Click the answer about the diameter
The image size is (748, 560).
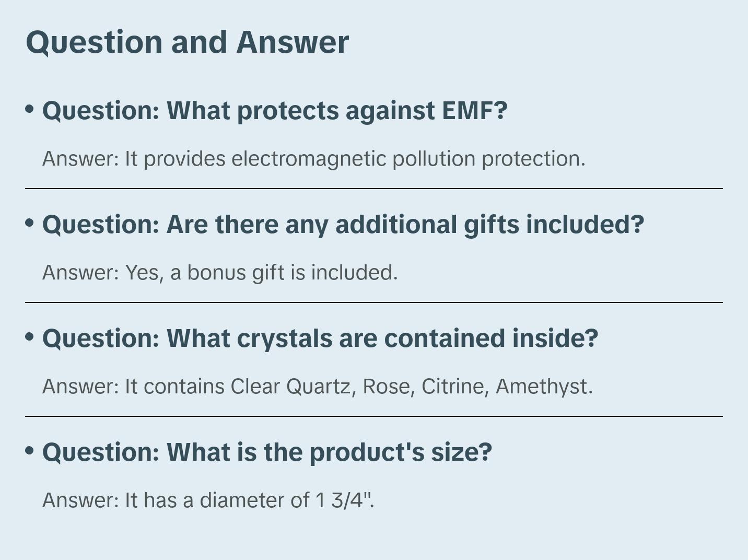point(208,500)
